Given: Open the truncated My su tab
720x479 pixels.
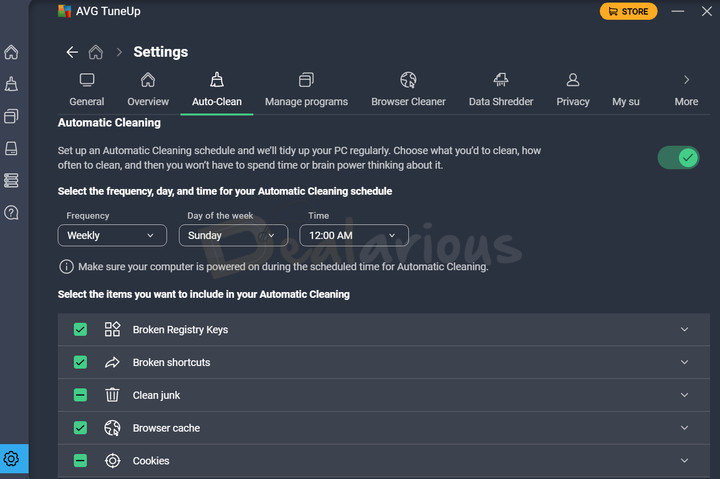Looking at the screenshot, I should coord(625,101).
